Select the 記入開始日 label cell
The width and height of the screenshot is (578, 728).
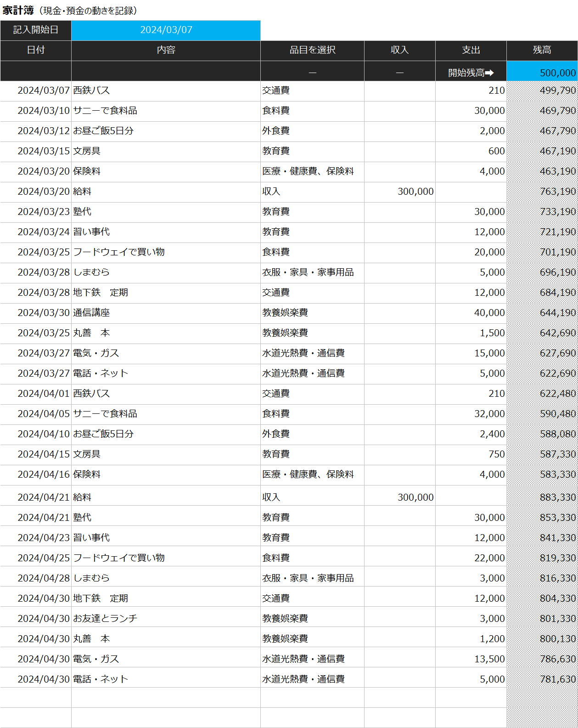pos(36,30)
